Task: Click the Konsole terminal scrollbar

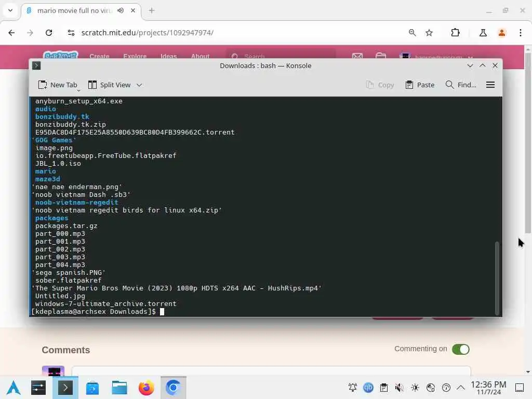Action: pos(497,278)
